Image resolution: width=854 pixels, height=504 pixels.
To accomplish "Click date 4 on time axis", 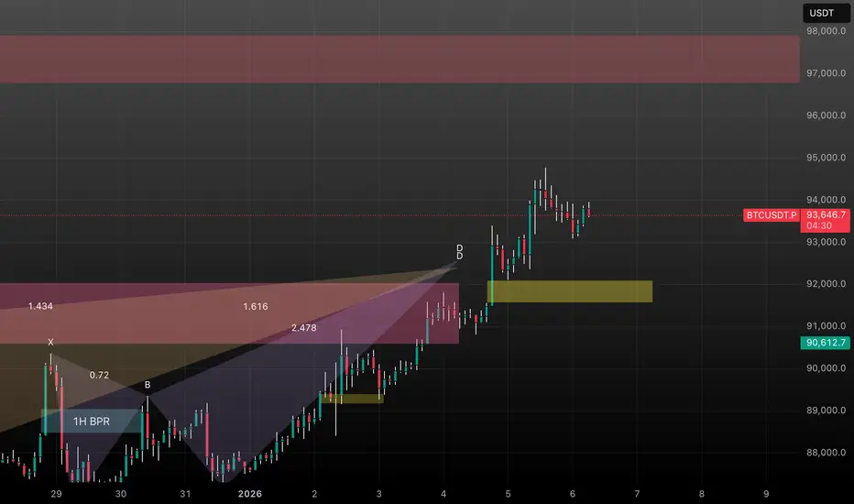I will [x=443, y=494].
